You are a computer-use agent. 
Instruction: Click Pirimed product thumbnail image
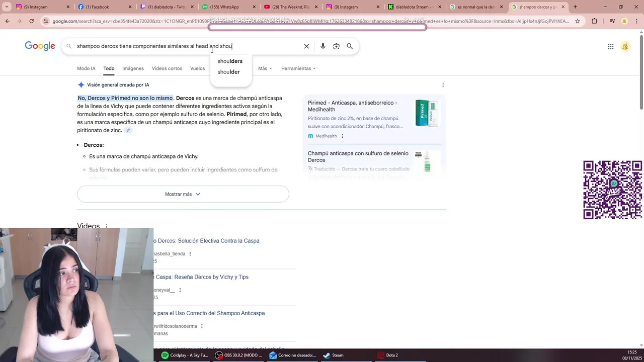(427, 113)
